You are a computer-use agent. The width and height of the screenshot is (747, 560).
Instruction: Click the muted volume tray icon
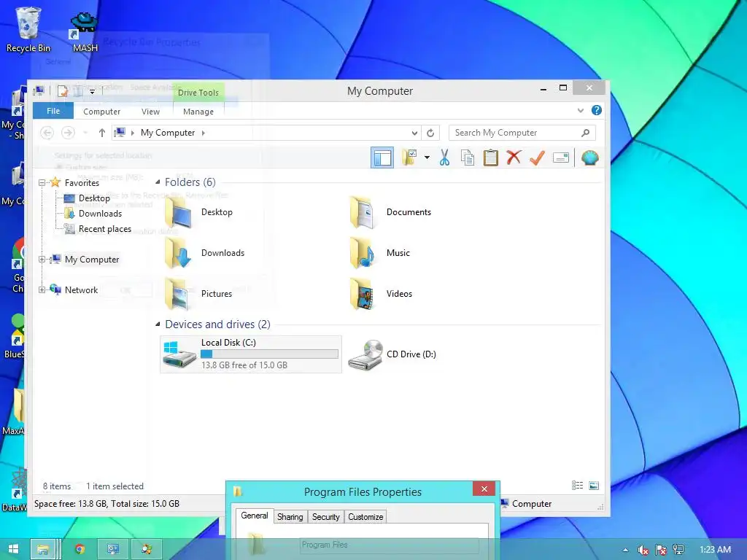643,550
